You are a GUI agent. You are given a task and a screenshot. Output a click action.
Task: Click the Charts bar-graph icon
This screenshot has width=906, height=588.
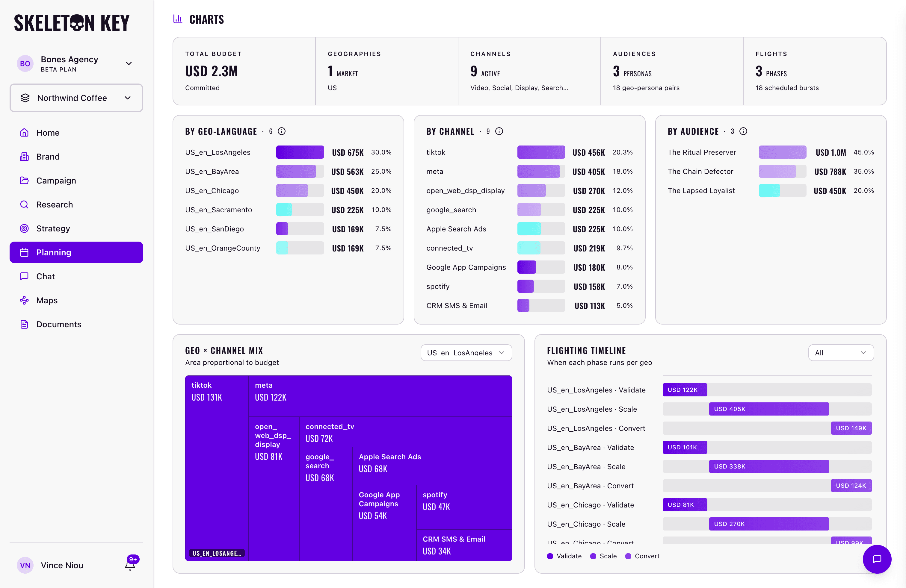[178, 19]
